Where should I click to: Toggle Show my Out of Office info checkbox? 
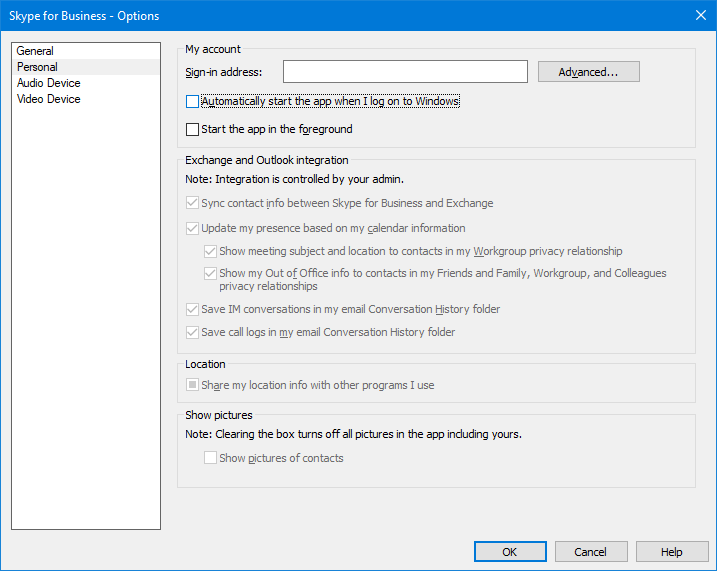(211, 273)
